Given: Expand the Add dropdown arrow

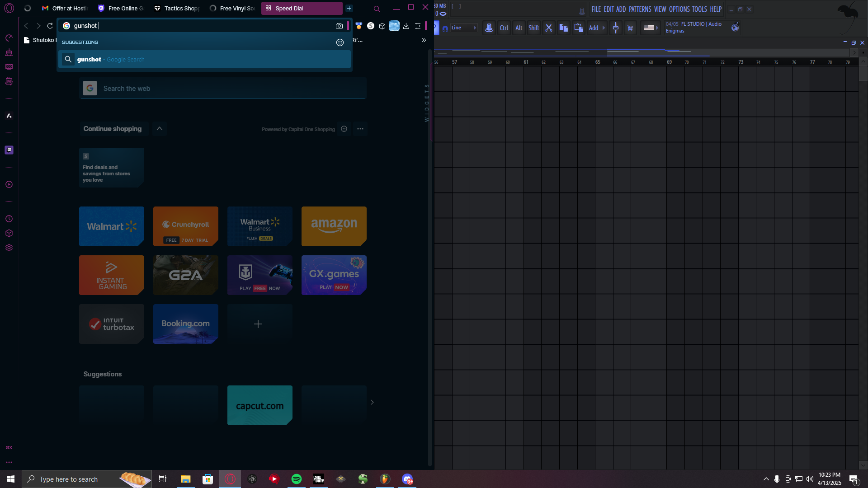Looking at the screenshot, I should pos(604,28).
